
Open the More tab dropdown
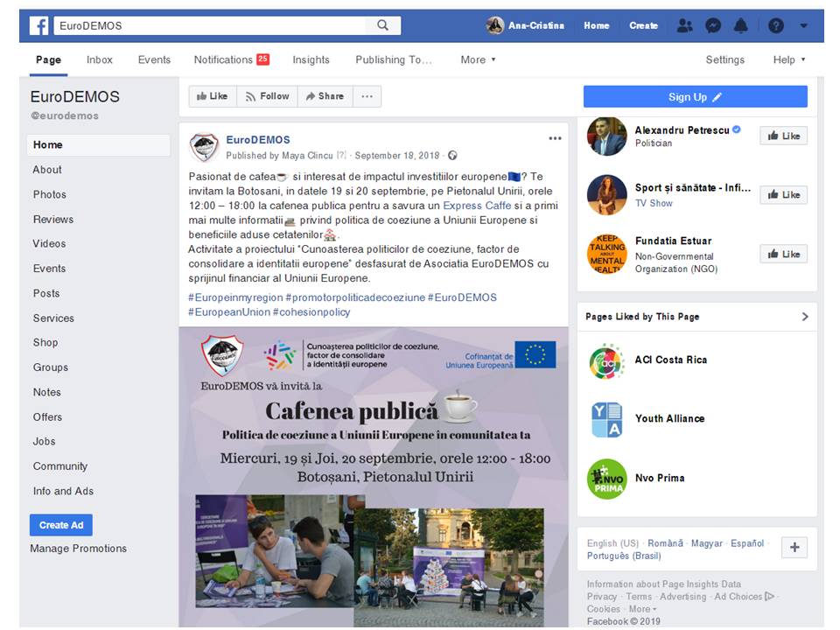[478, 59]
